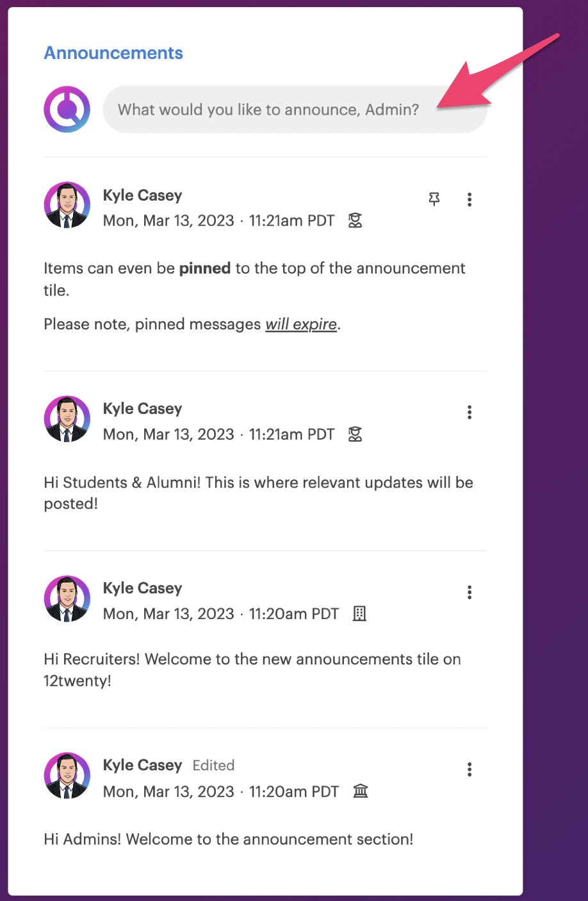Screen dimensions: 588x901
Task: Click the Announcements heading link
Action: click(113, 53)
